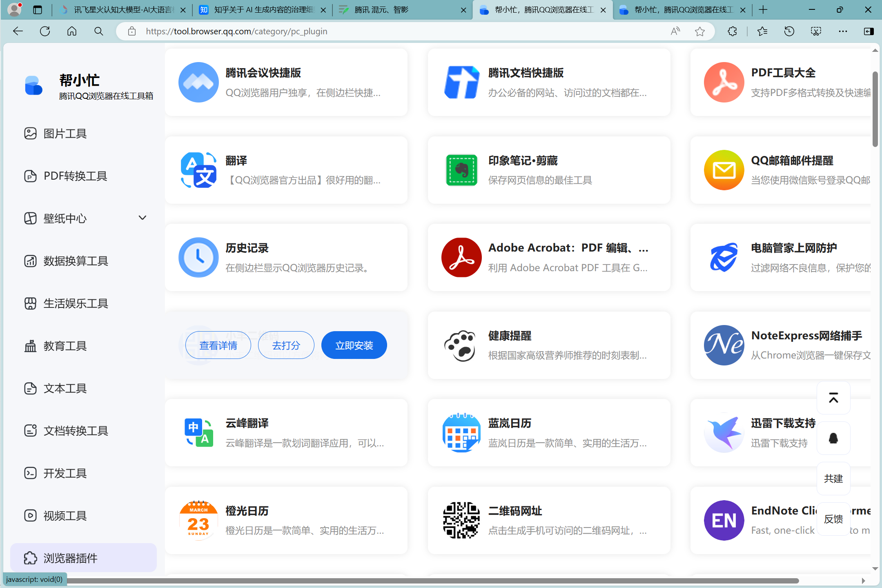Open the browser favorites list icon
Screen dimensions: 882x588
[762, 31]
